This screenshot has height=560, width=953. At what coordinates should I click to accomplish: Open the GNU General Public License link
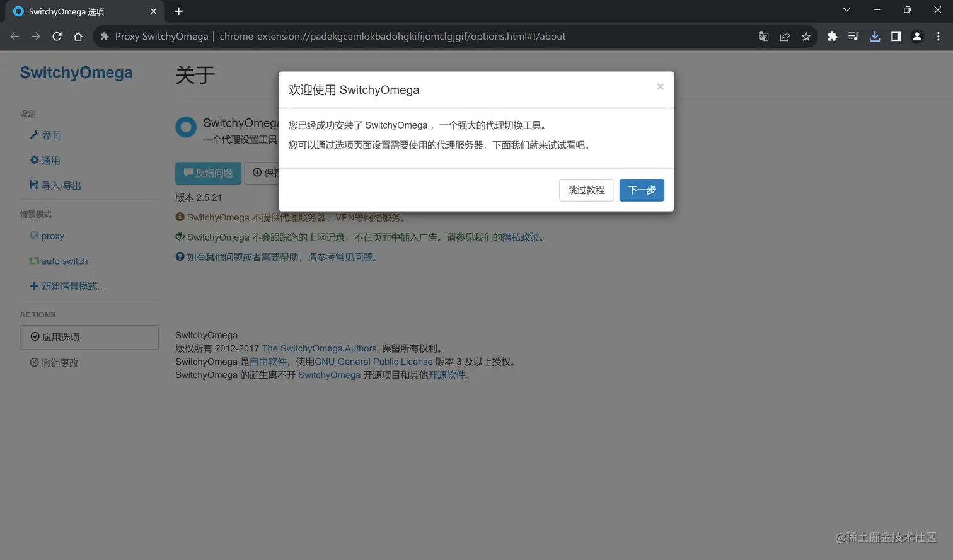click(374, 362)
